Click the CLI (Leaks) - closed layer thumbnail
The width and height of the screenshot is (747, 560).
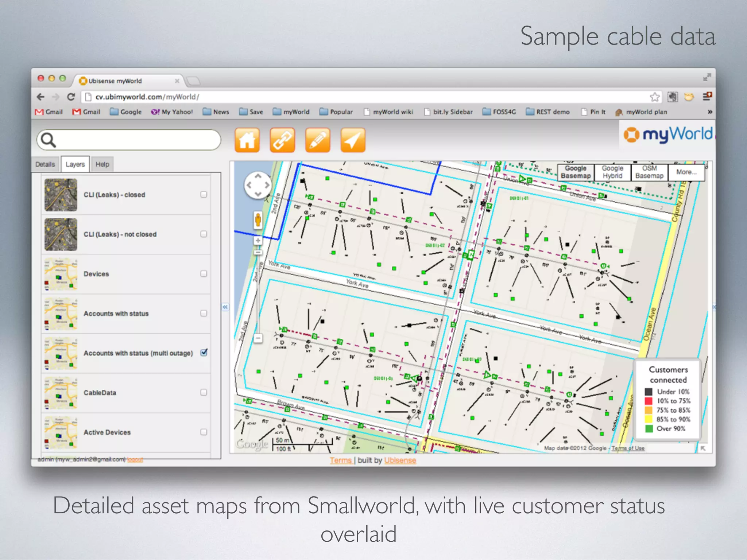point(61,195)
